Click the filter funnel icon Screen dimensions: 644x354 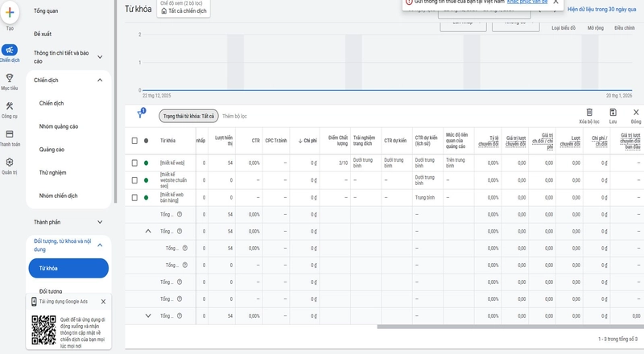141,114
